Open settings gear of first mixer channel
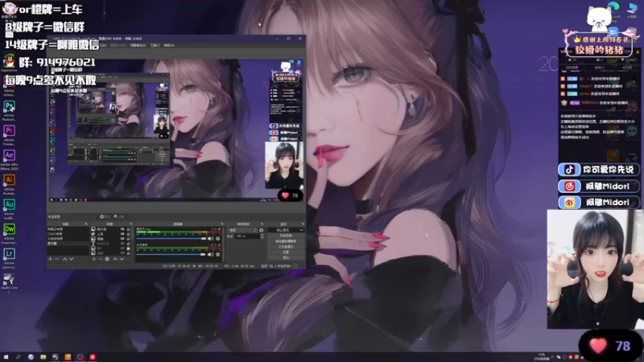This screenshot has height=362, width=644. click(x=217, y=238)
